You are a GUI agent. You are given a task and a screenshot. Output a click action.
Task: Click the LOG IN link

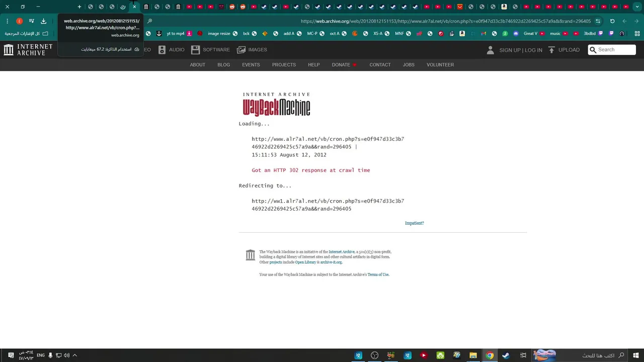(x=534, y=50)
